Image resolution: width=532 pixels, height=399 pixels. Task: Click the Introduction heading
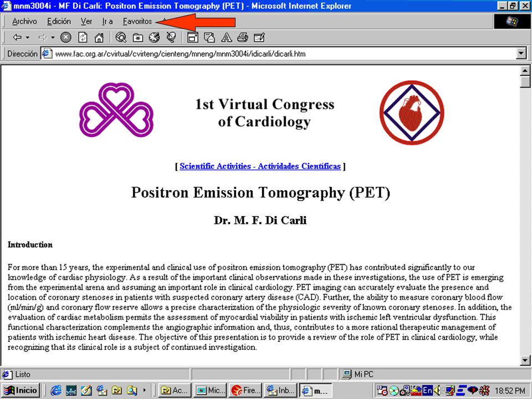30,244
